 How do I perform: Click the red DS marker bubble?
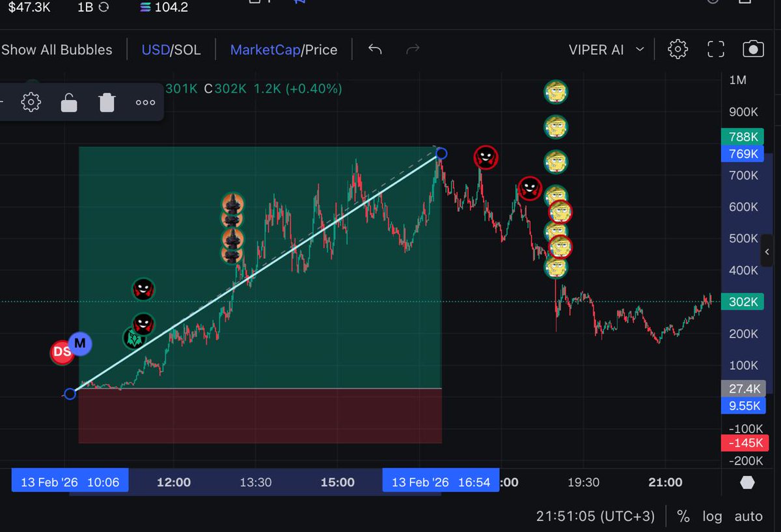(x=62, y=352)
